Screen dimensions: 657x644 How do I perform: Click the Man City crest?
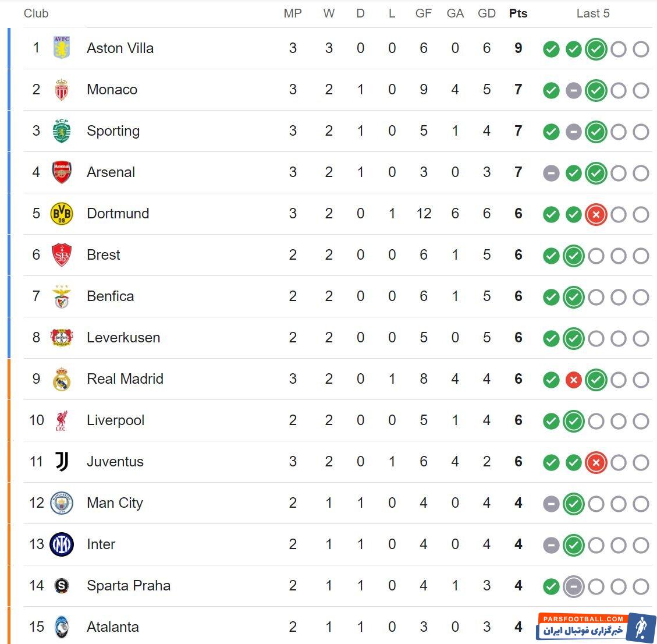(61, 503)
